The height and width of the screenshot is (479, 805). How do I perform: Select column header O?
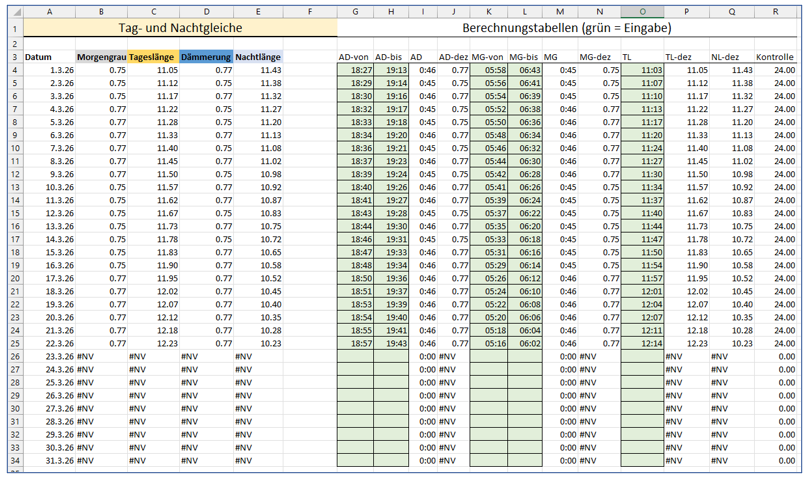(x=643, y=11)
